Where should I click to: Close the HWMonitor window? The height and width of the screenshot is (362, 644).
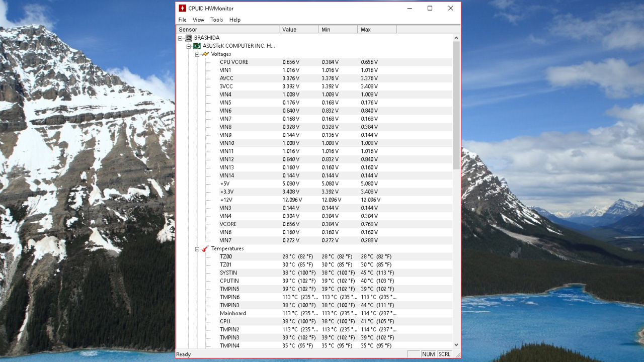click(450, 8)
